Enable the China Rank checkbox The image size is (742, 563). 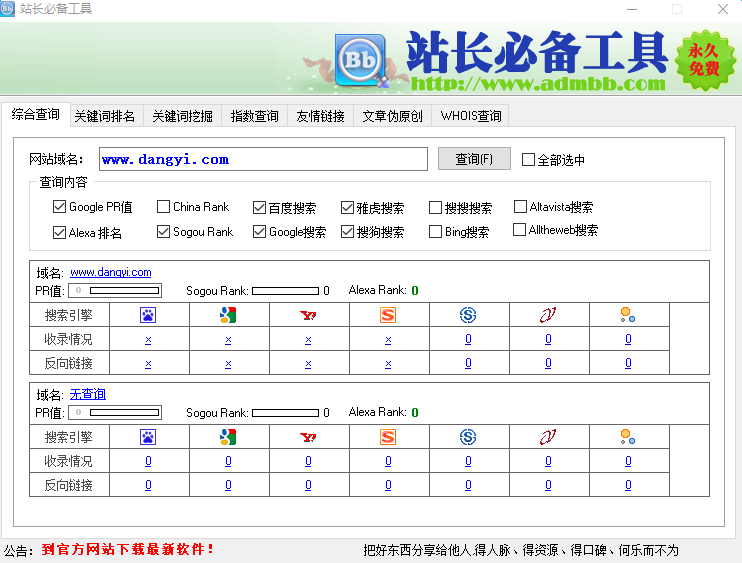click(163, 207)
